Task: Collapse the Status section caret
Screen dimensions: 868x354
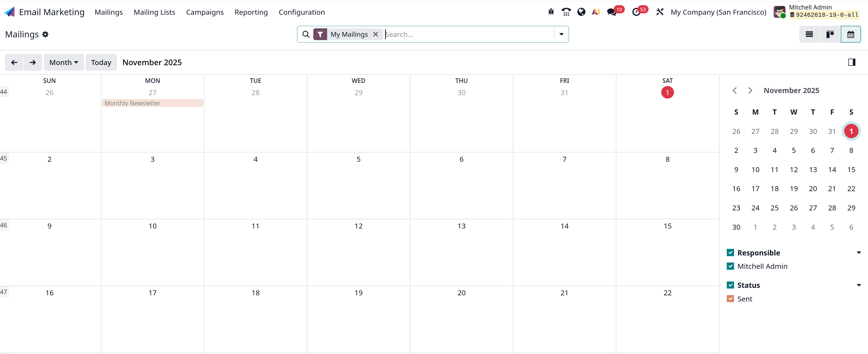Action: tap(858, 285)
